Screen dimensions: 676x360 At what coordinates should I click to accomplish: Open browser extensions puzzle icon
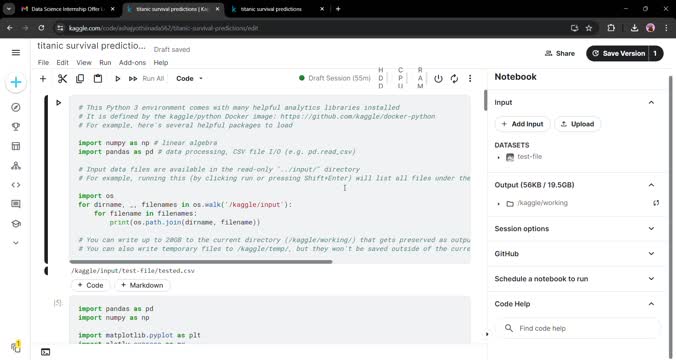pyautogui.click(x=611, y=28)
